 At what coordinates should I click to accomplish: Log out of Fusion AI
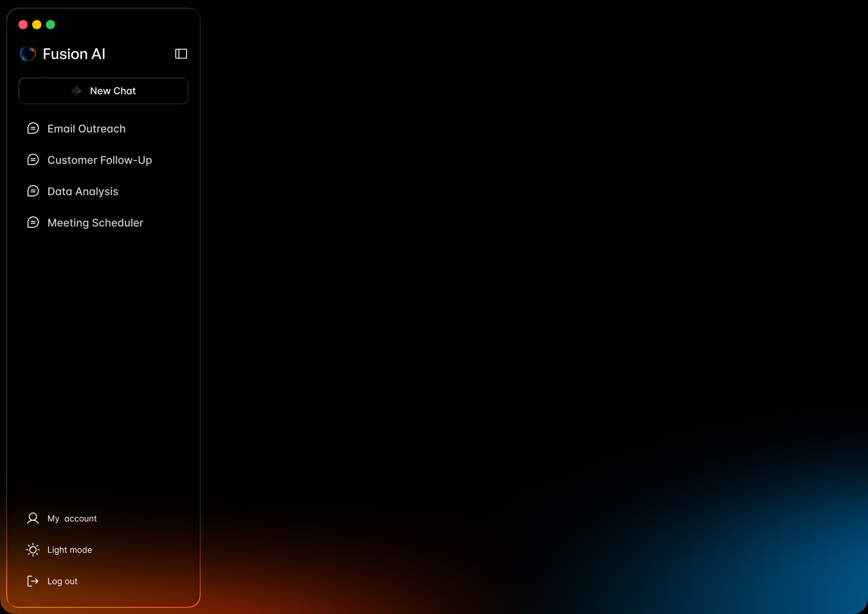click(x=62, y=581)
